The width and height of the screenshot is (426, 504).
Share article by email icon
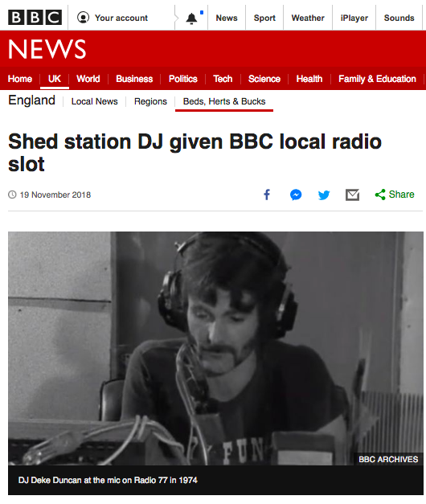point(352,195)
